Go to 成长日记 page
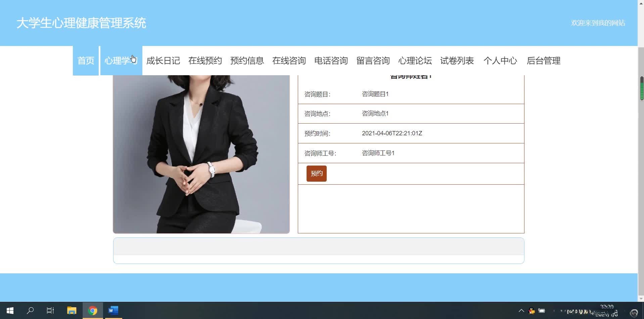 coord(163,61)
